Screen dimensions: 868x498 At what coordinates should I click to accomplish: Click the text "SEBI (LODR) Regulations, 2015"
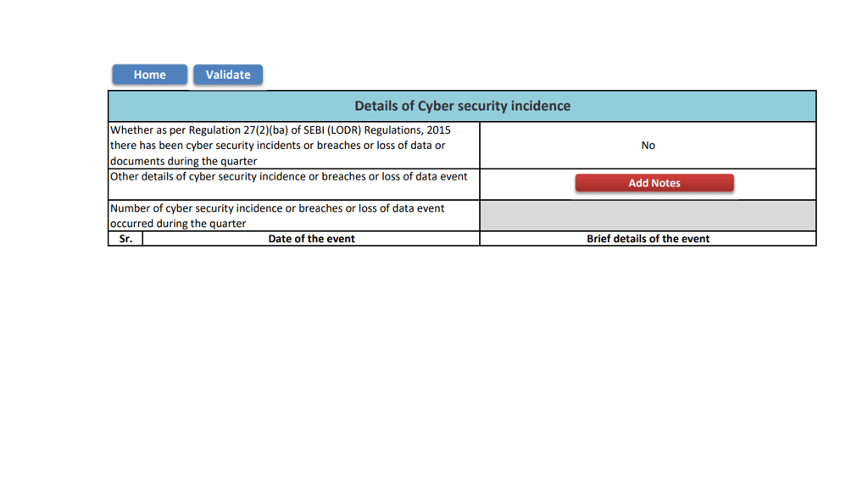tap(377, 130)
